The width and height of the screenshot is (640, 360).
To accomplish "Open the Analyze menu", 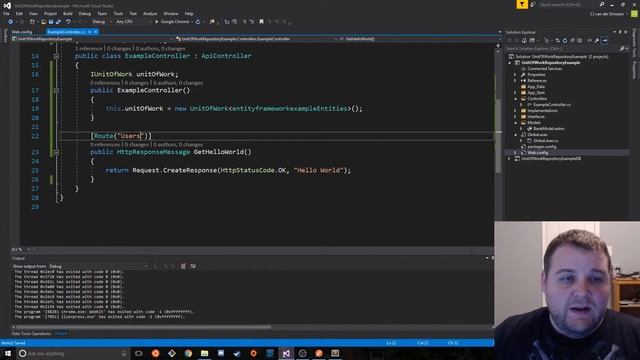I will click(150, 13).
